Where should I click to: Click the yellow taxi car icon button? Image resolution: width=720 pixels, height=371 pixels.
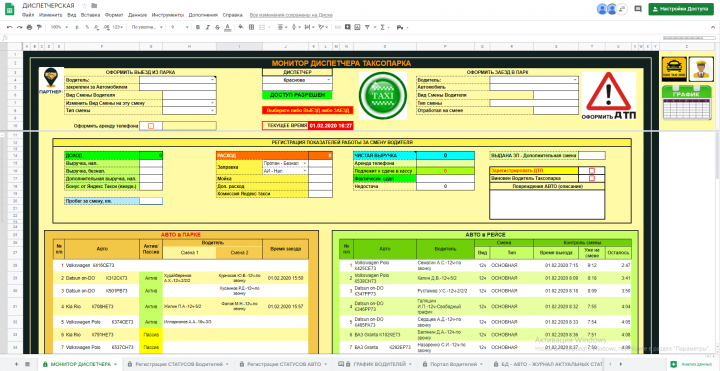point(674,69)
